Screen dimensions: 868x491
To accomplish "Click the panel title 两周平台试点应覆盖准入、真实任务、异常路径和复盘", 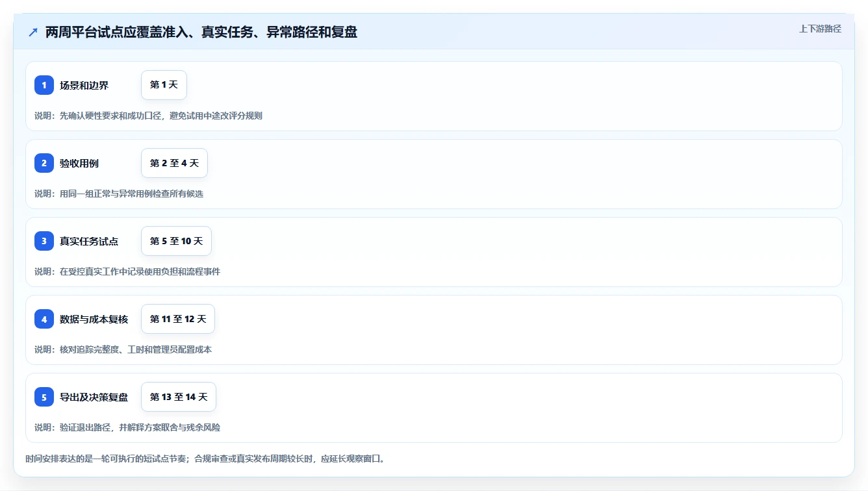I will click(x=201, y=32).
